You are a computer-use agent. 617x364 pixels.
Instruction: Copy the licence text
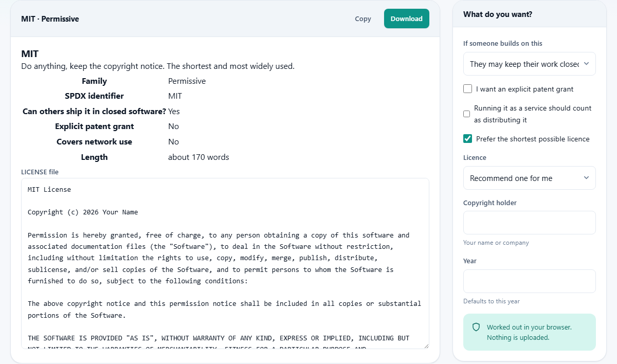363,19
